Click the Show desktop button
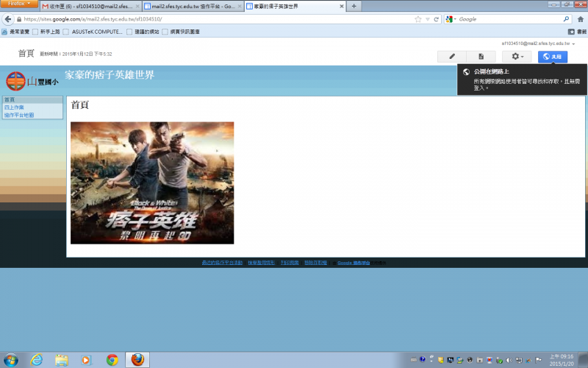The image size is (588, 368). coord(584,360)
